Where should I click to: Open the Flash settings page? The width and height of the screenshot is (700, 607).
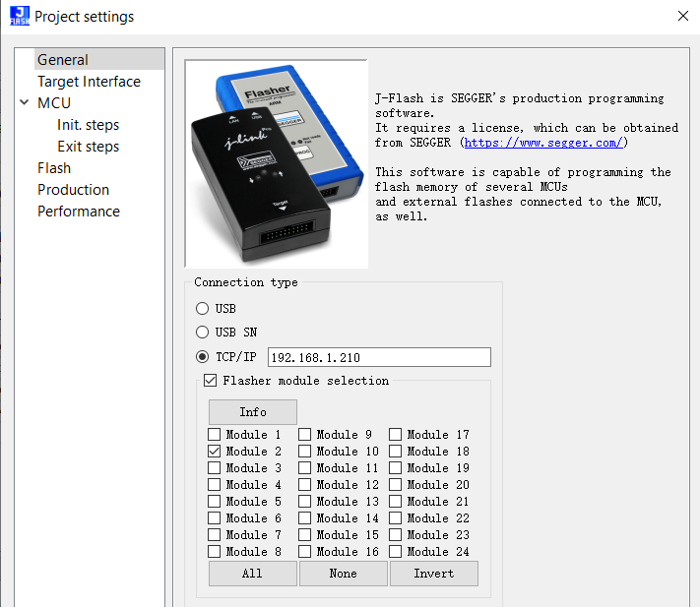pos(54,168)
